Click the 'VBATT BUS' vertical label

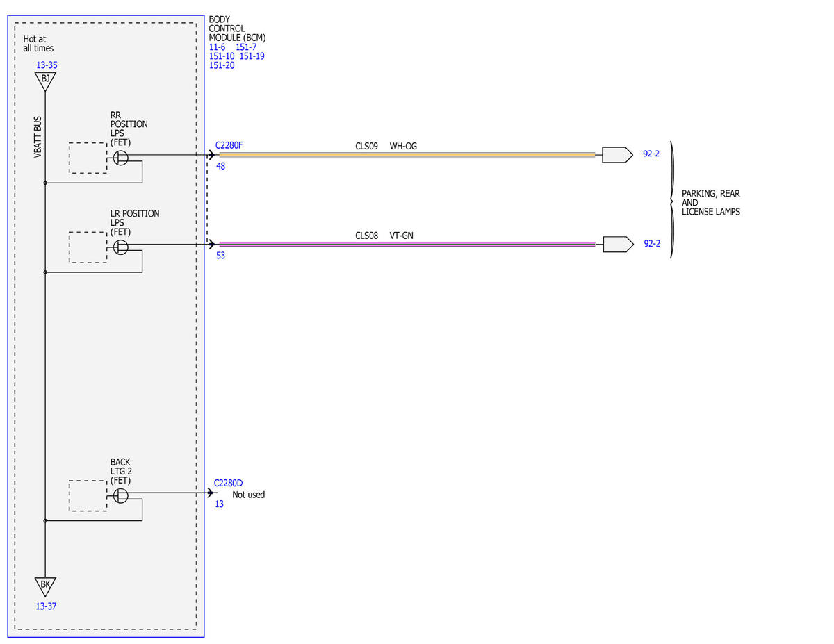pyautogui.click(x=38, y=138)
